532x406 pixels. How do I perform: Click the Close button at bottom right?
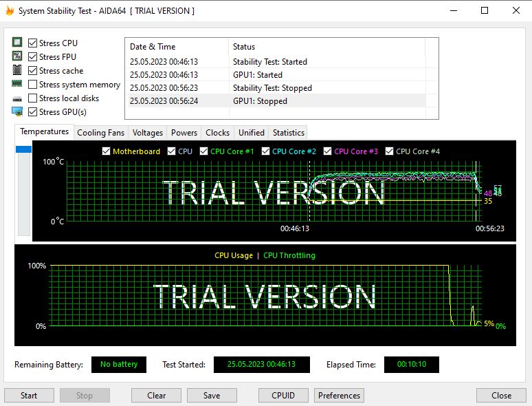click(501, 396)
